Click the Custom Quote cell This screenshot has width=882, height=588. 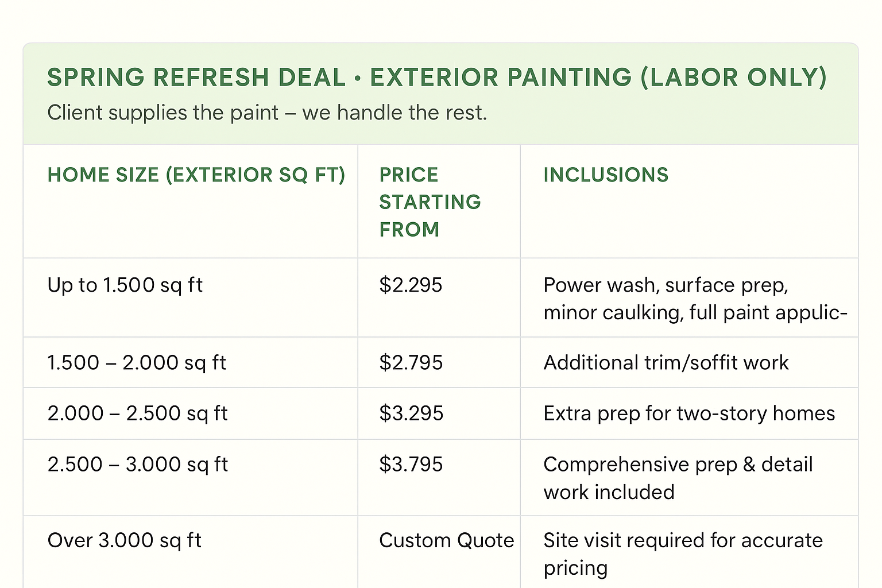(447, 541)
